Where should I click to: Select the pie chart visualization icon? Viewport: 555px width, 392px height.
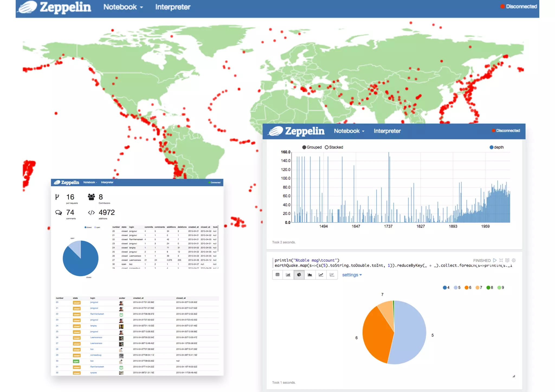[299, 275]
